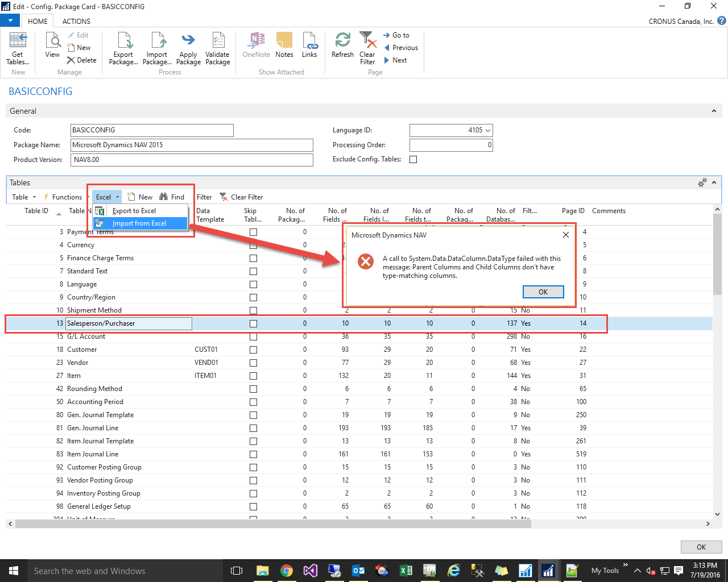This screenshot has height=582, width=728.
Task: Switch to the ACTIONS ribbon tab
Action: [76, 21]
